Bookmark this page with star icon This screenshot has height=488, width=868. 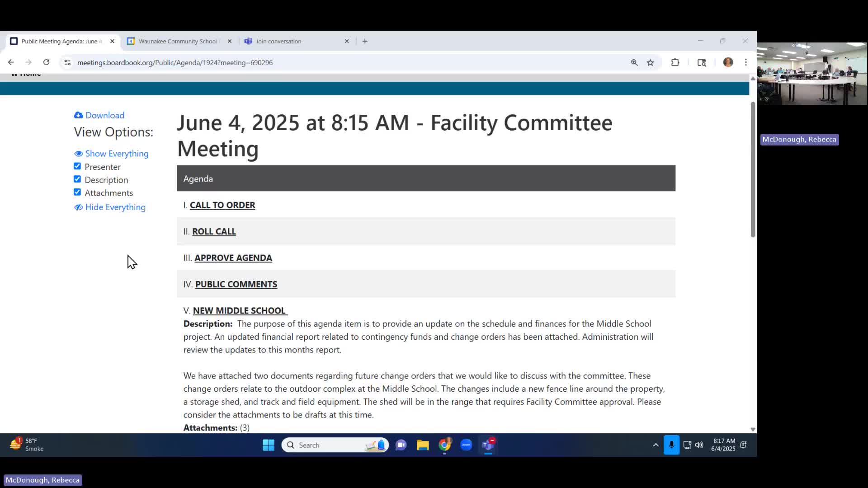(x=650, y=63)
